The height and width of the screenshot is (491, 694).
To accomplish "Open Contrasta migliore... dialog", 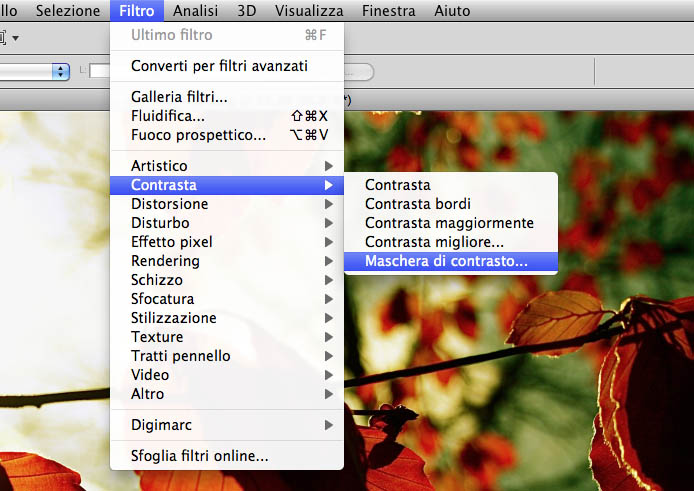I will click(451, 242).
